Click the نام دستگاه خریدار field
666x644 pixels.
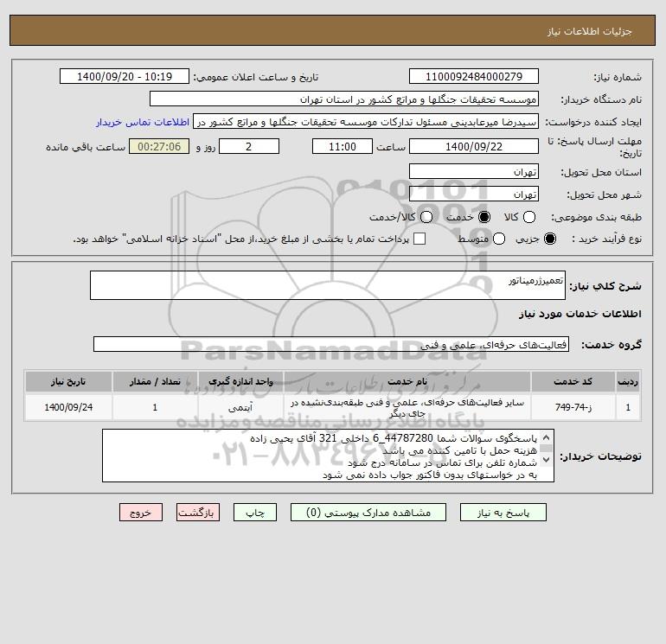344,99
